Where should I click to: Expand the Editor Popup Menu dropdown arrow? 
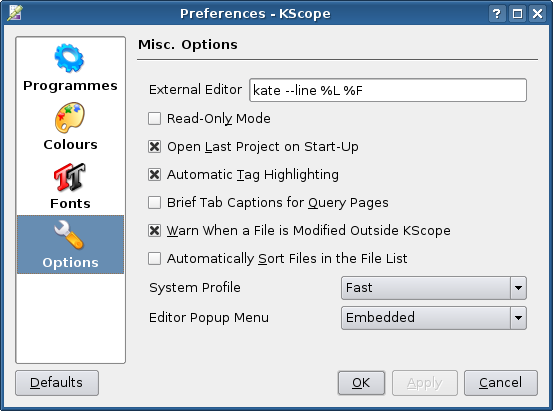[x=518, y=318]
